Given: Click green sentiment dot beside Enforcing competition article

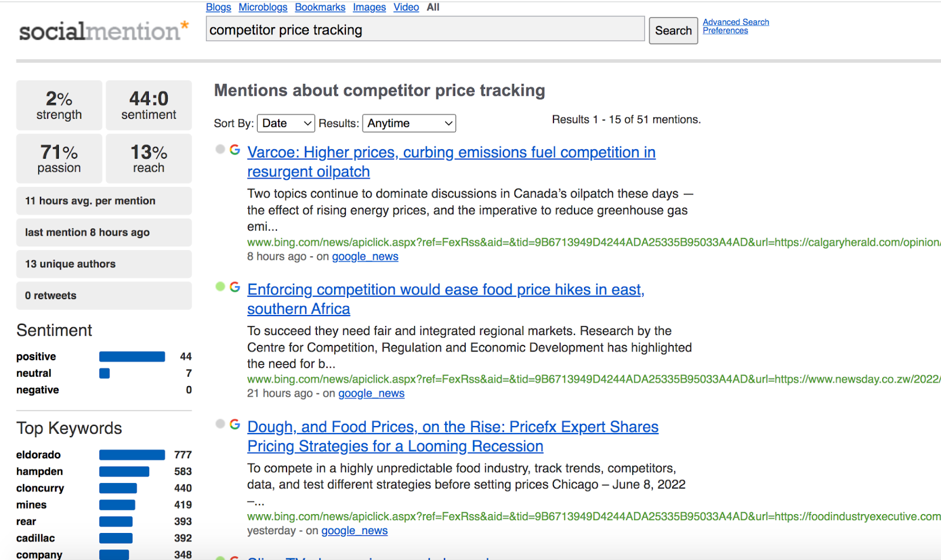Looking at the screenshot, I should click(x=221, y=286).
